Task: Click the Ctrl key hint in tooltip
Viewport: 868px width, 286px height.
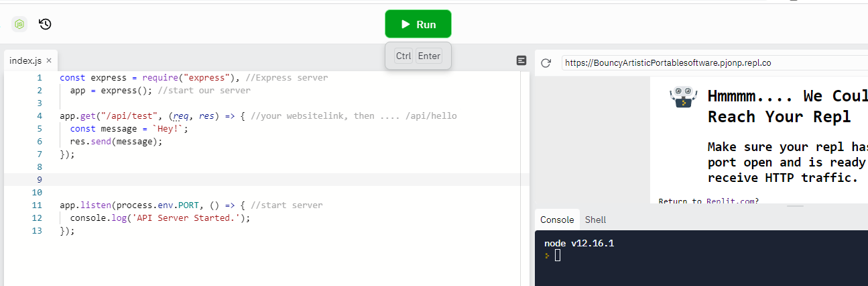Action: pyautogui.click(x=404, y=56)
